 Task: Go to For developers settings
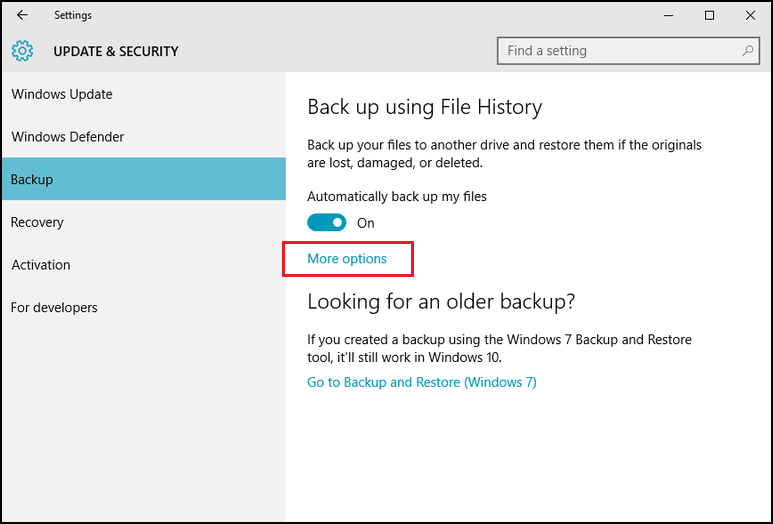point(54,308)
